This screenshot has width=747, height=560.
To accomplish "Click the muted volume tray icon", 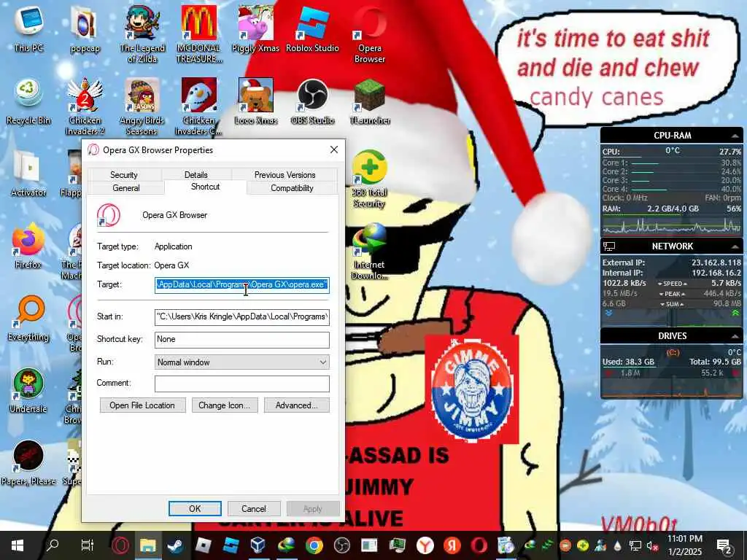I will click(651, 545).
